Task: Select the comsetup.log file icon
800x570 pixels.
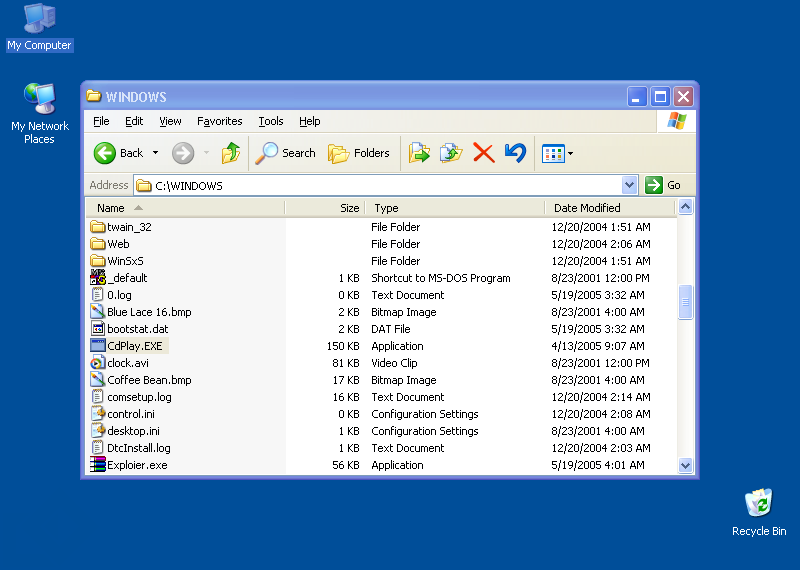Action: point(97,397)
